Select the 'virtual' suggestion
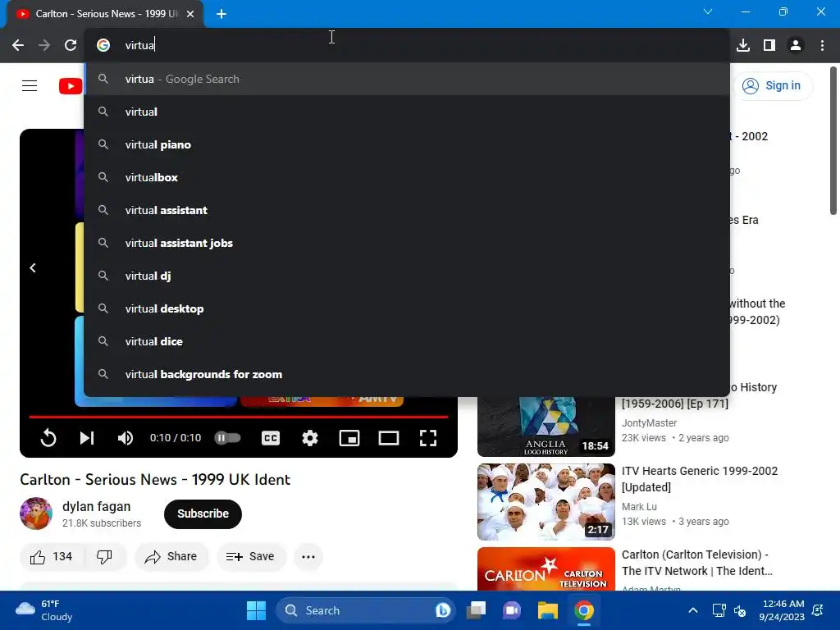The width and height of the screenshot is (840, 630). point(407,112)
